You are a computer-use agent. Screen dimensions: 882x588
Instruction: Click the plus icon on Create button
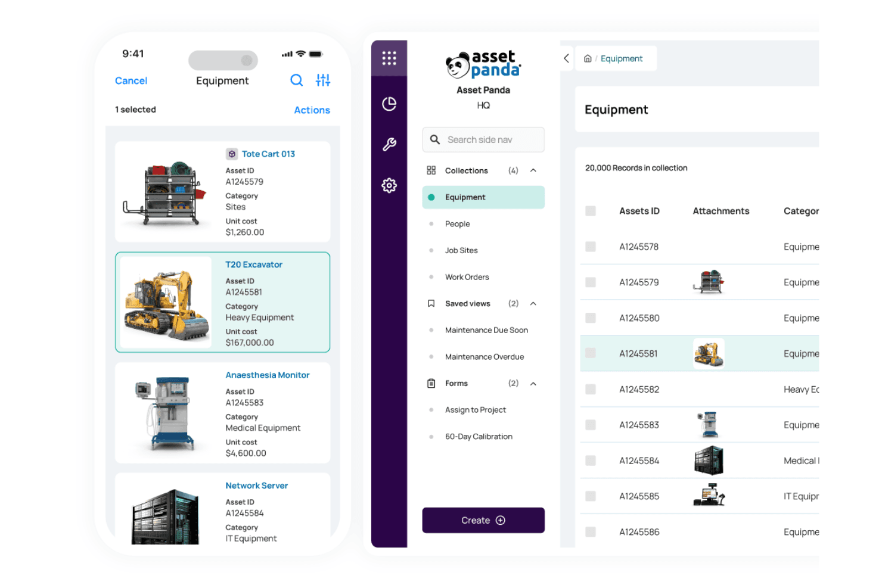(501, 521)
